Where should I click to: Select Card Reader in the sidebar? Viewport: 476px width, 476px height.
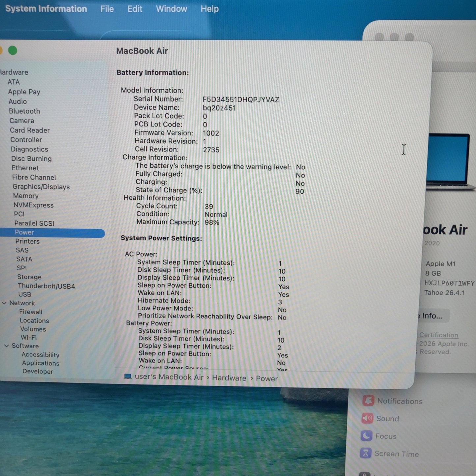point(30,130)
